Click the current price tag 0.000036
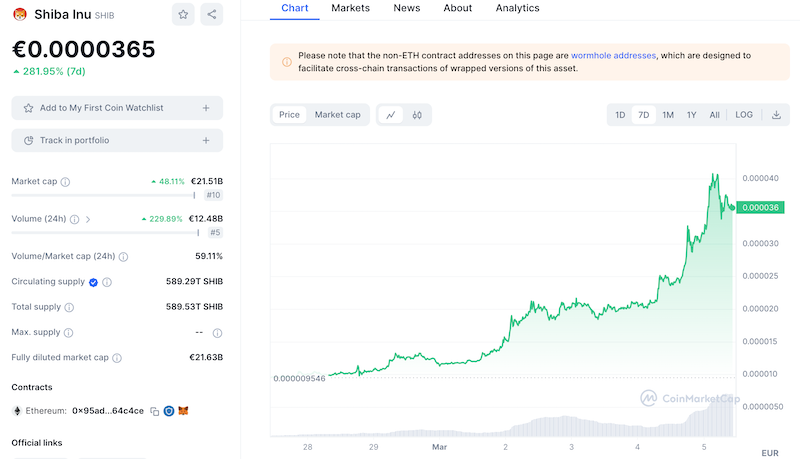 coord(760,207)
